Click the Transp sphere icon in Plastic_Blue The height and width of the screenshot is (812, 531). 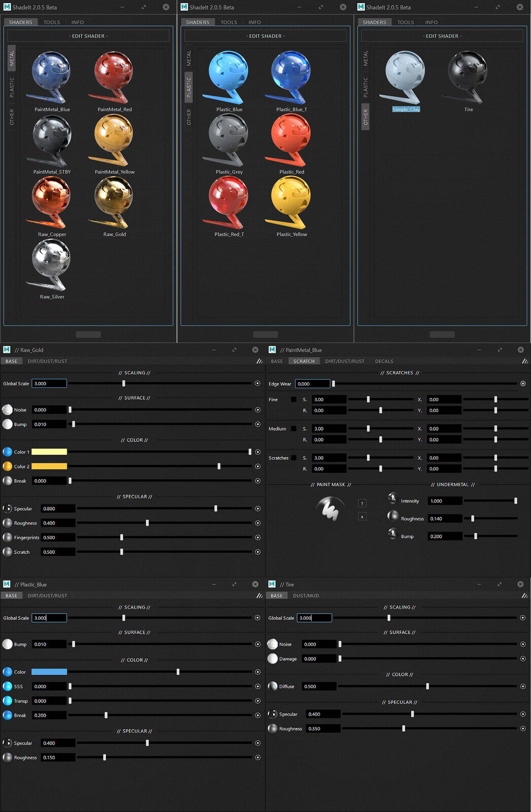click(x=7, y=700)
